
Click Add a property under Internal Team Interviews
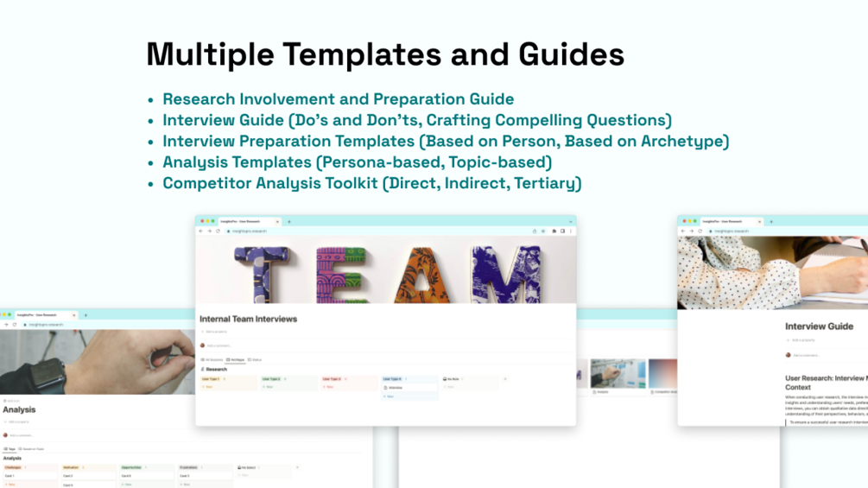tap(215, 332)
